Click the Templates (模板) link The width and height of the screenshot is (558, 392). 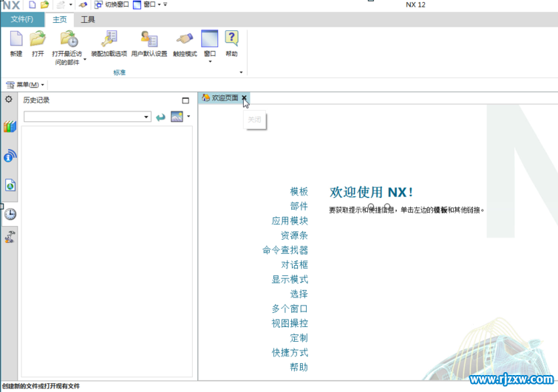pyautogui.click(x=299, y=191)
